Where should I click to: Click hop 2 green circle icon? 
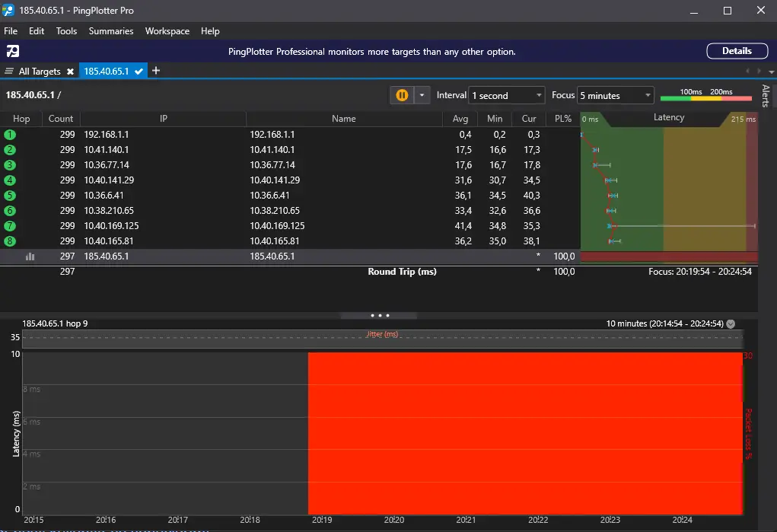click(x=9, y=150)
